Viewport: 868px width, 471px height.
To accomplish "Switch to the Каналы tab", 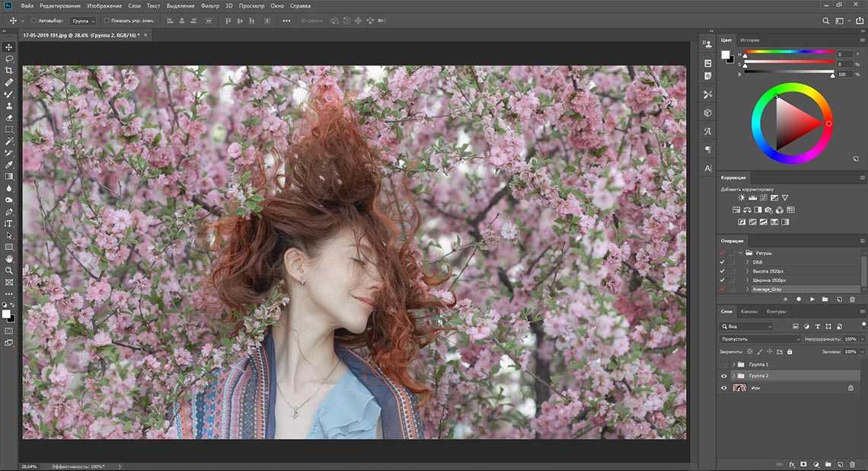I will [749, 312].
